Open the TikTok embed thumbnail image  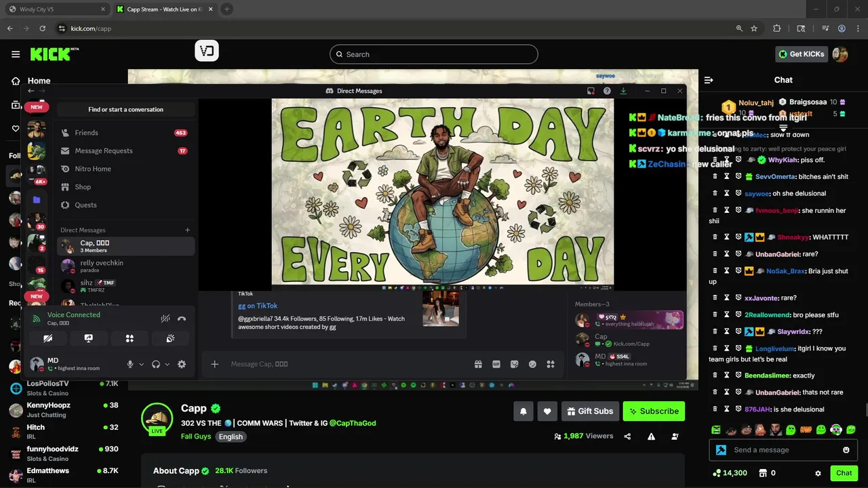(x=441, y=308)
